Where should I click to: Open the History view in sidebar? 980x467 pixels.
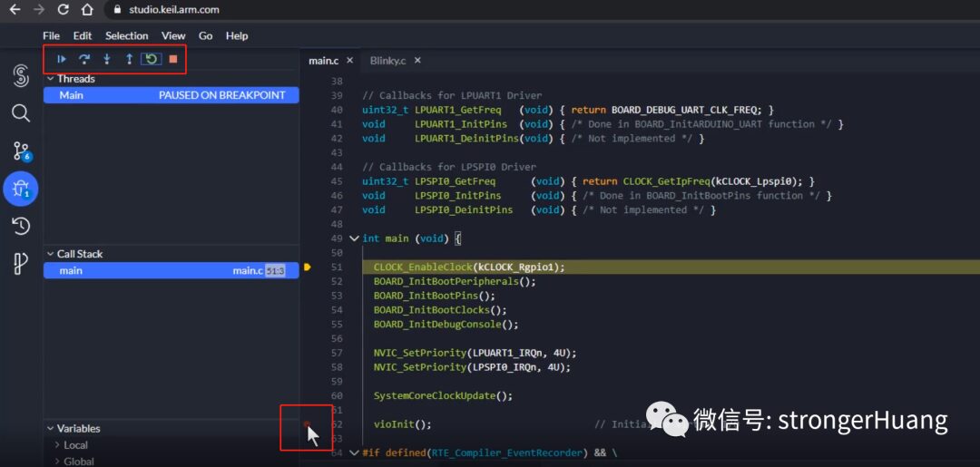[x=21, y=226]
